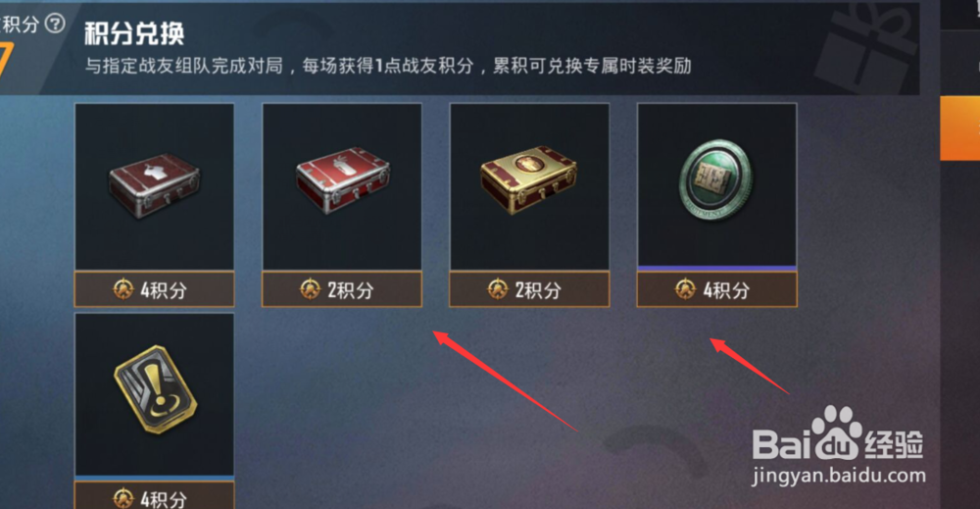Open the orange tab on right edge

click(960, 128)
